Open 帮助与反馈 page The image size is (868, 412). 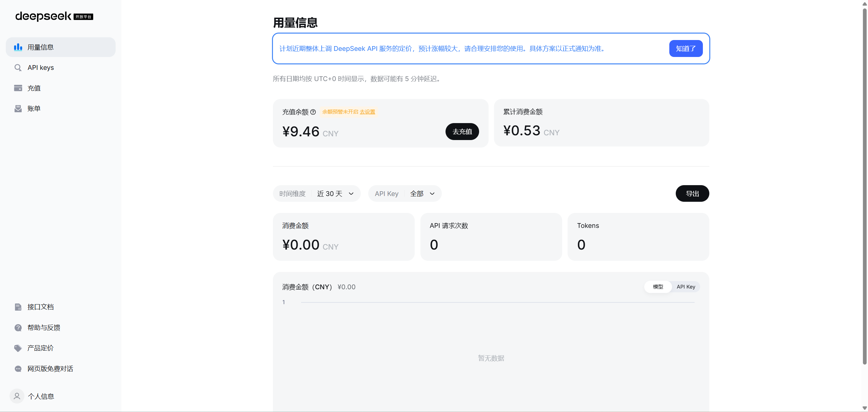point(61,328)
